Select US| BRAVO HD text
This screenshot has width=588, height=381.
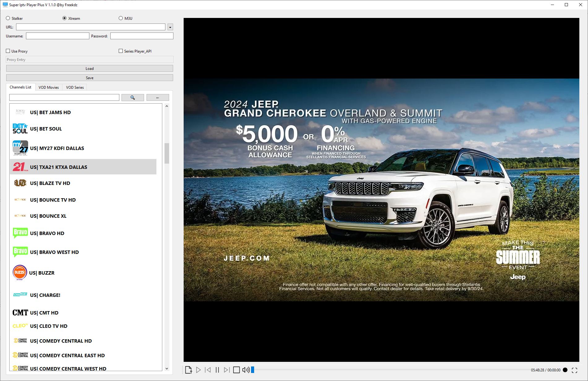click(x=47, y=233)
